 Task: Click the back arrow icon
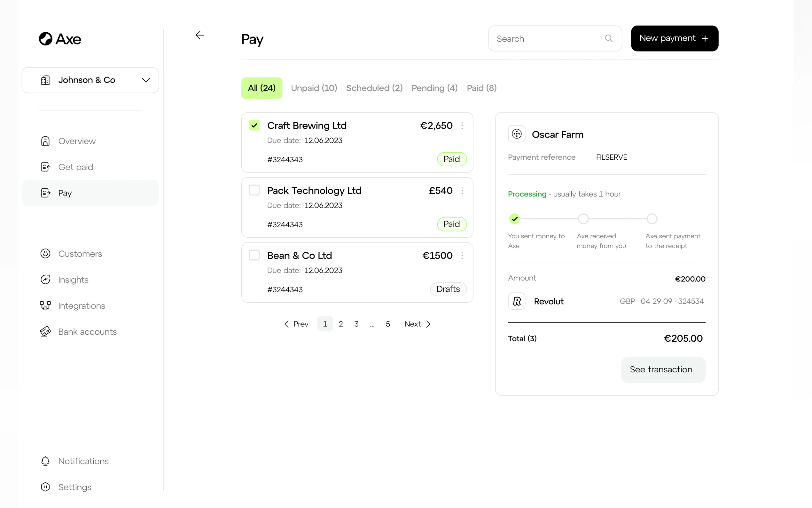pyautogui.click(x=200, y=35)
